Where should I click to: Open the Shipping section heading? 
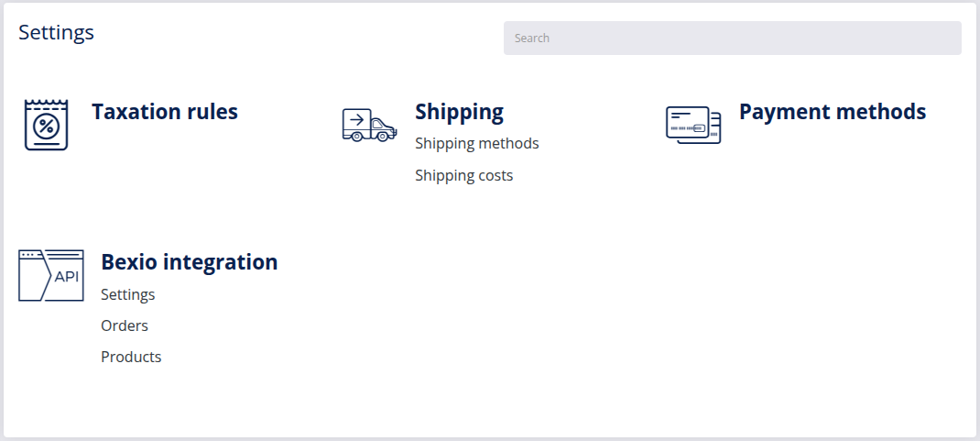tap(460, 111)
